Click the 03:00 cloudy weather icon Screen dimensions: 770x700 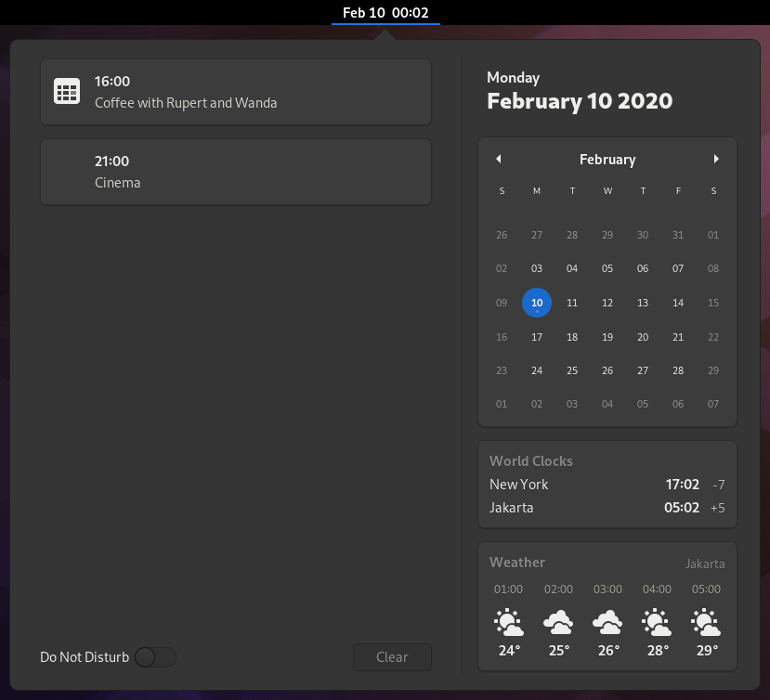(x=607, y=622)
